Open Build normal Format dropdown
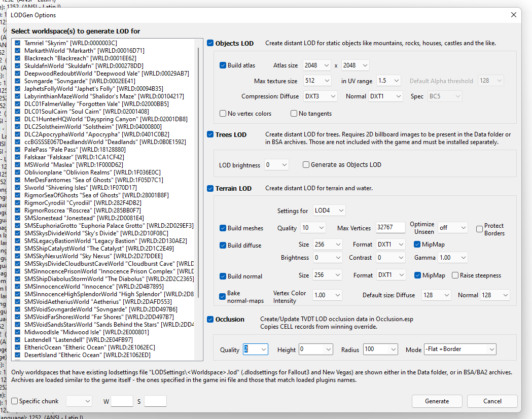The height and width of the screenshot is (419, 532). pyautogui.click(x=391, y=275)
